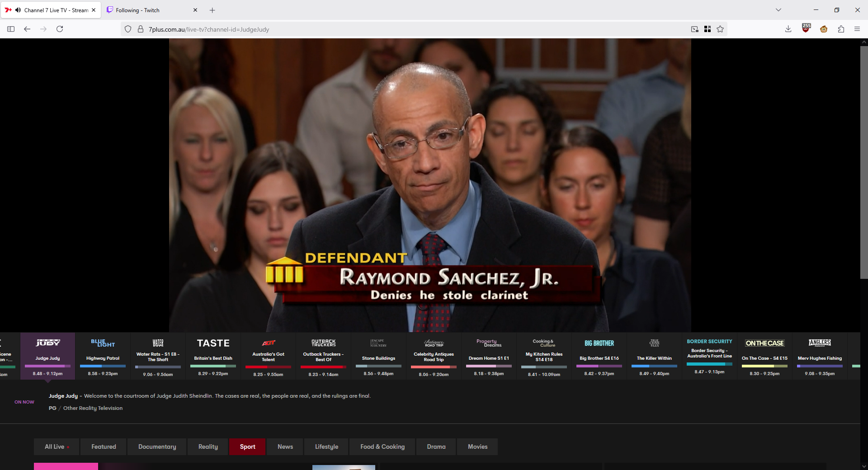The width and height of the screenshot is (868, 470).
Task: Click the '8.48 - 9.12pm' Judge Judy time
Action: tap(47, 374)
